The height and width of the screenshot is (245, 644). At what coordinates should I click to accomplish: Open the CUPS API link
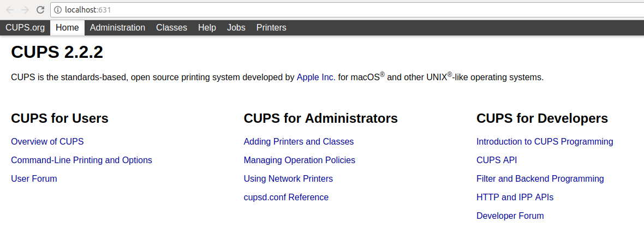[497, 160]
